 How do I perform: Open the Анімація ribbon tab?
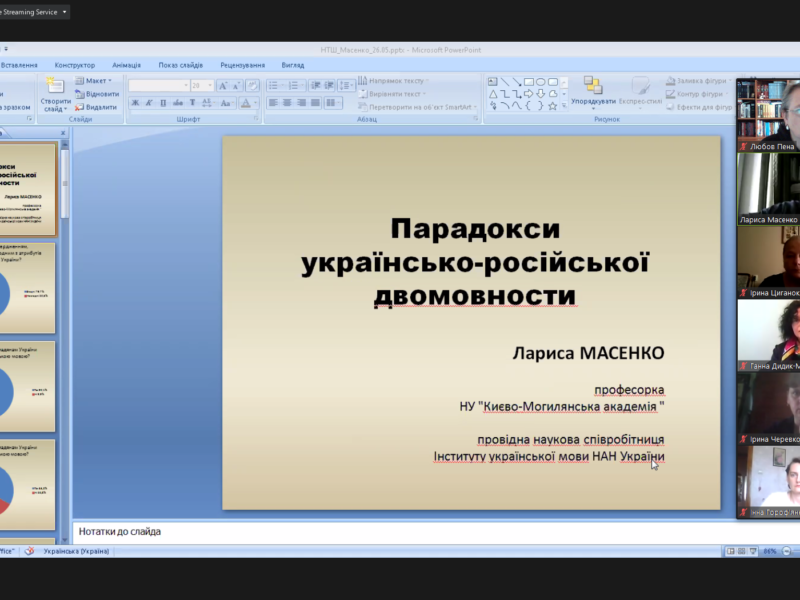point(126,64)
